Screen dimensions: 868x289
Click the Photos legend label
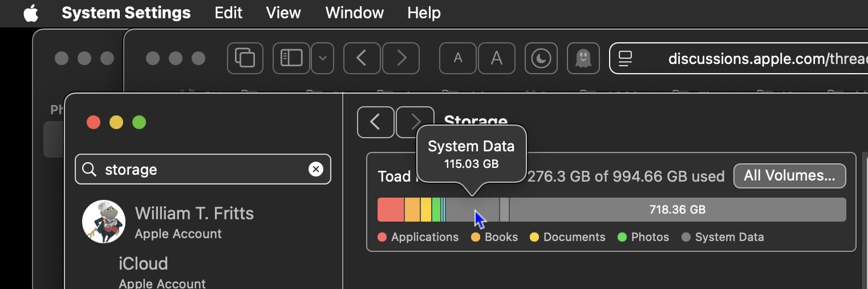pyautogui.click(x=650, y=237)
